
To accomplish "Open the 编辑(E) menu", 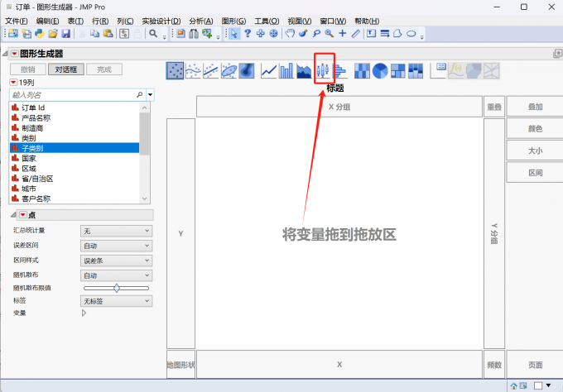I will point(47,22).
